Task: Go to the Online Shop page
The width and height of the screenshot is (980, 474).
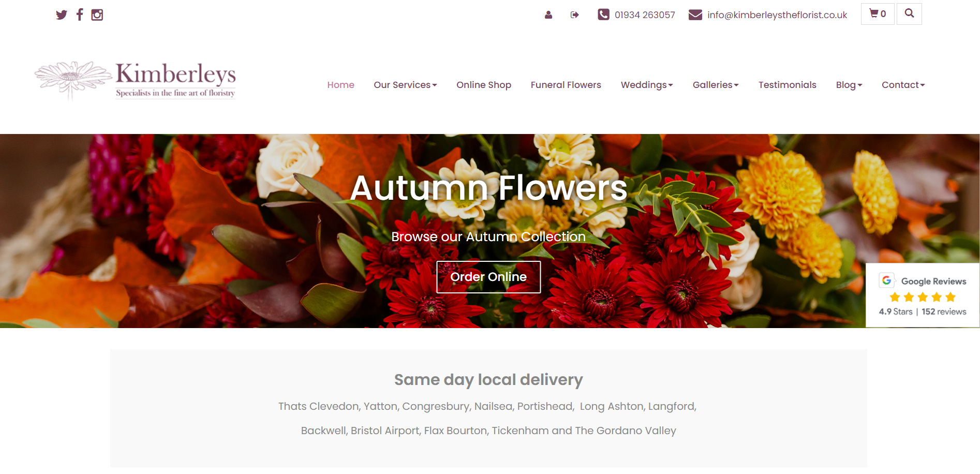Action: pyautogui.click(x=484, y=85)
